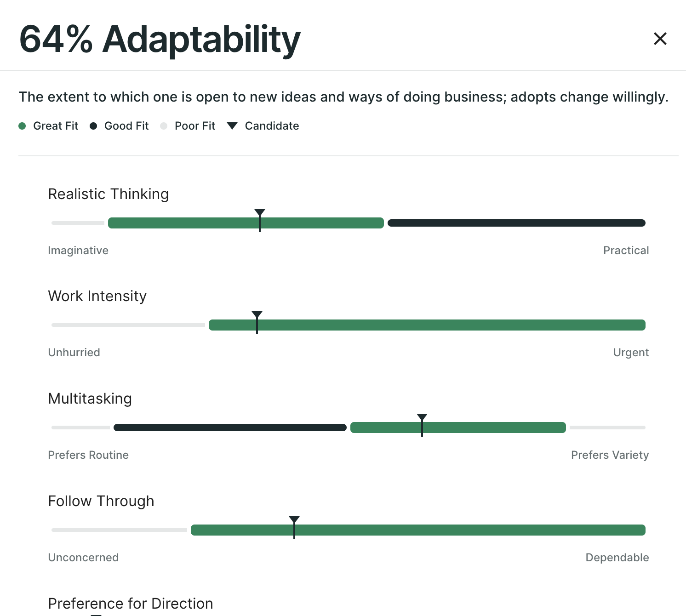Close the Adaptability panel
This screenshot has width=686, height=616.
click(x=660, y=39)
